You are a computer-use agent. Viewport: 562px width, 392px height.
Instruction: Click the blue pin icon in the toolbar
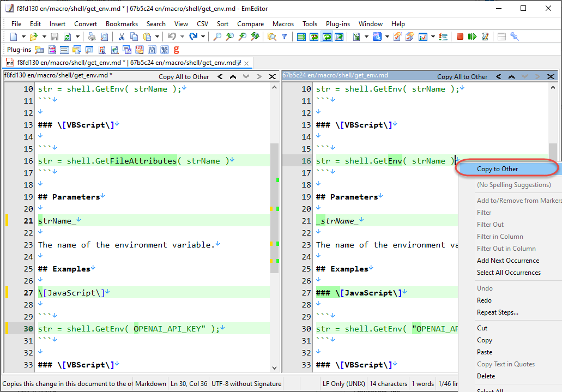pos(515,37)
